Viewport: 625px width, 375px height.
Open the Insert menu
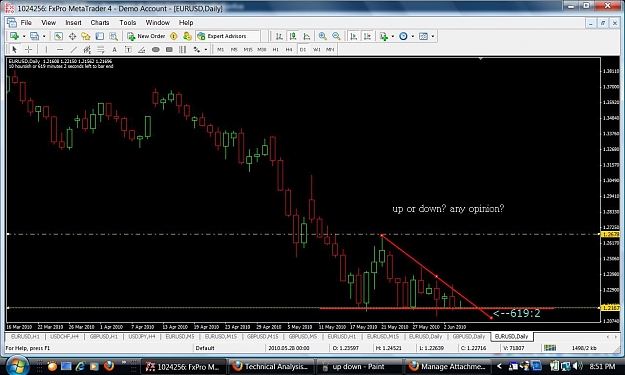(73, 23)
